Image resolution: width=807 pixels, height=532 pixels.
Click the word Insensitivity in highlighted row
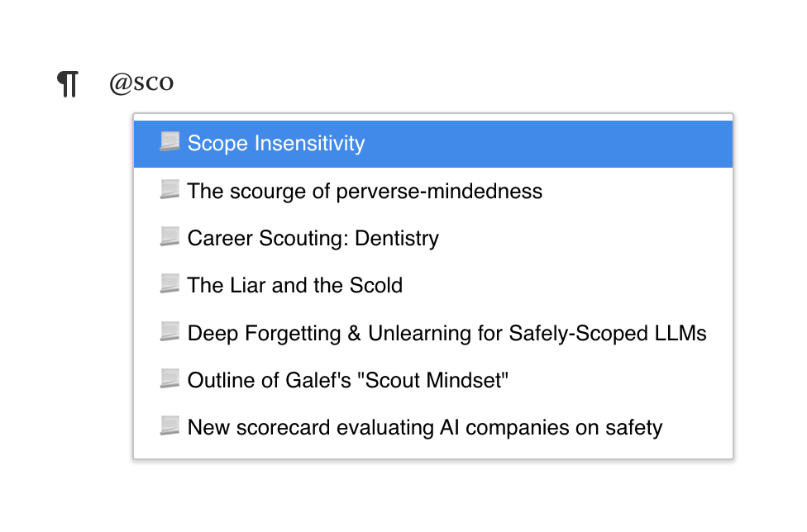309,144
